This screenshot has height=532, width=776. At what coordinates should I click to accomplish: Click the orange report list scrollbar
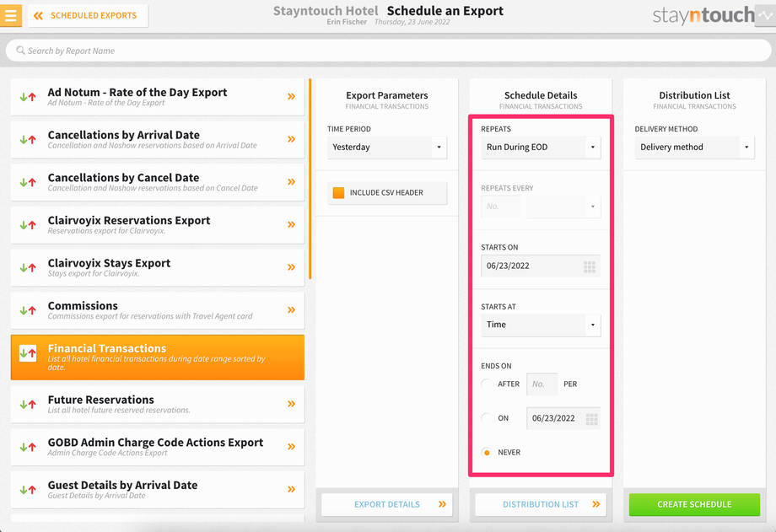310,179
